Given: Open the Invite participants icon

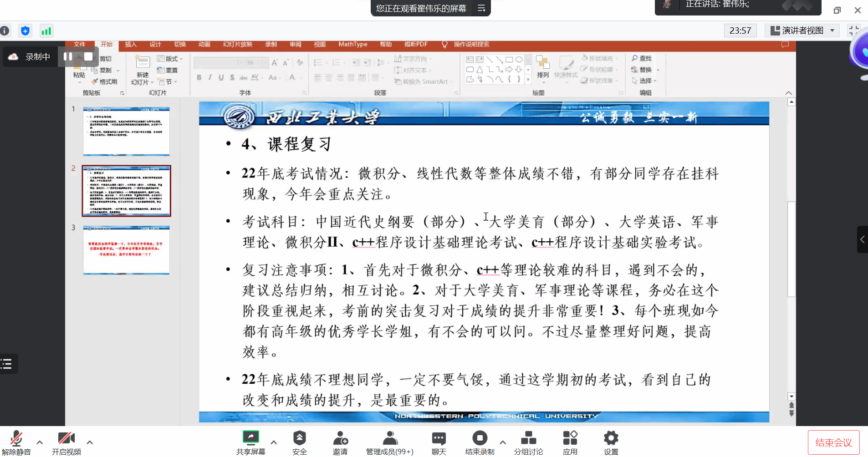Looking at the screenshot, I should 340,439.
